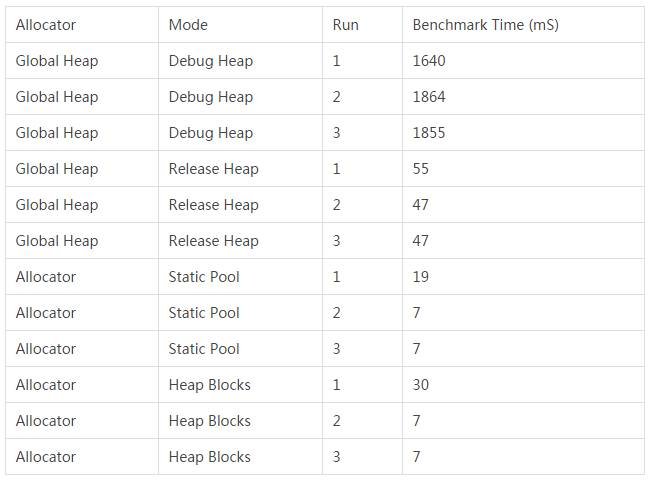
Task: Click the Allocator column header
Action: [46, 25]
